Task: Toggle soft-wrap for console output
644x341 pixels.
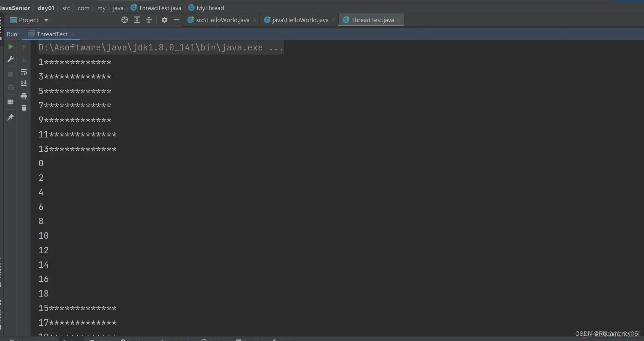Action: [x=24, y=72]
